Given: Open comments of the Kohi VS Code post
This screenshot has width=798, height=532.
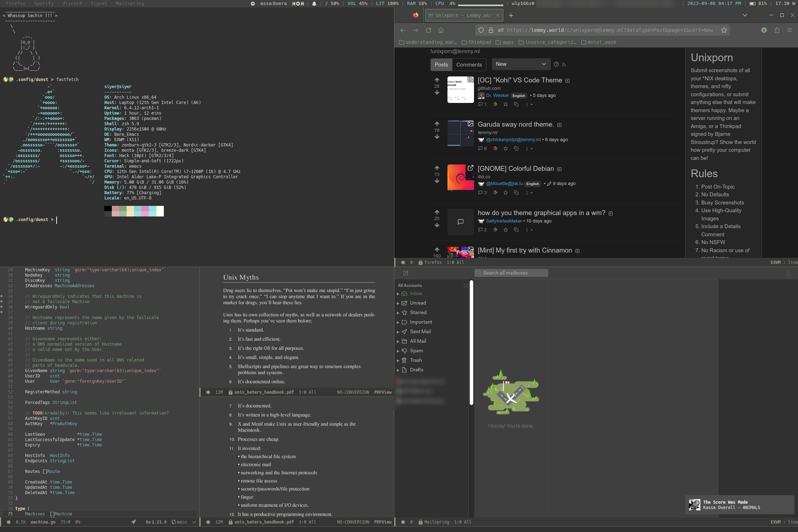Looking at the screenshot, I should tap(482, 104).
